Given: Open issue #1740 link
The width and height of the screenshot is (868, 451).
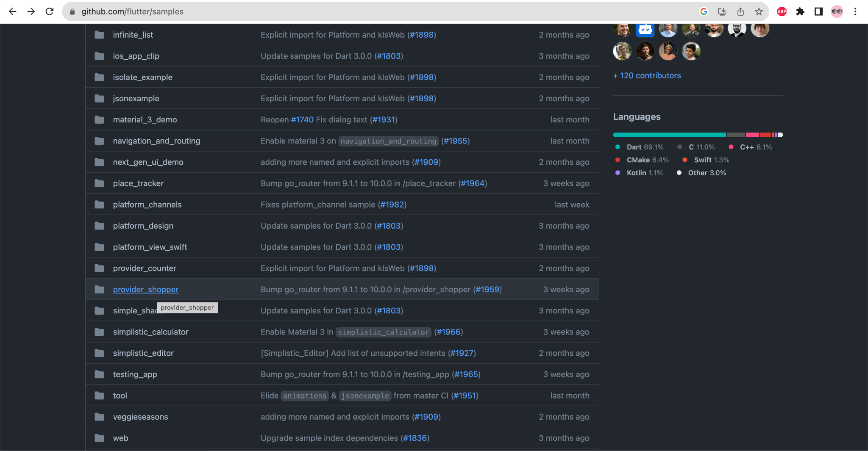Looking at the screenshot, I should pyautogui.click(x=302, y=119).
